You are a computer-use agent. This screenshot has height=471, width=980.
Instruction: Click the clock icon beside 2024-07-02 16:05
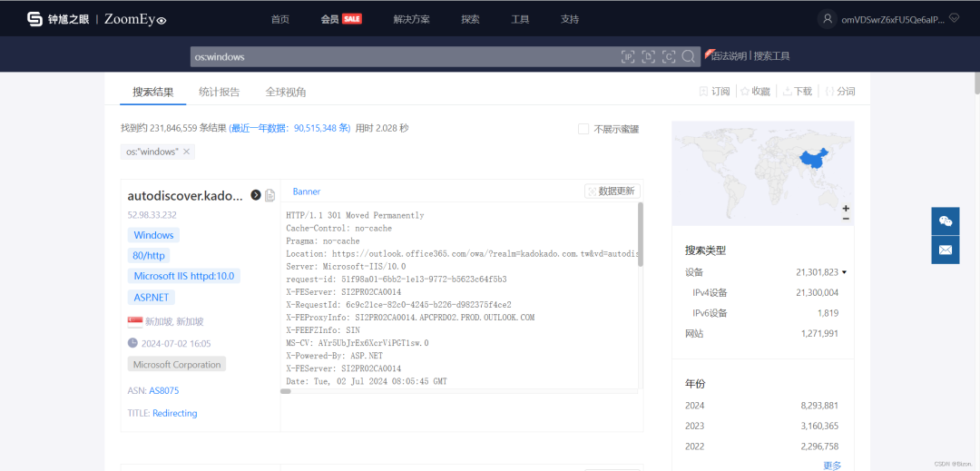[x=132, y=343]
